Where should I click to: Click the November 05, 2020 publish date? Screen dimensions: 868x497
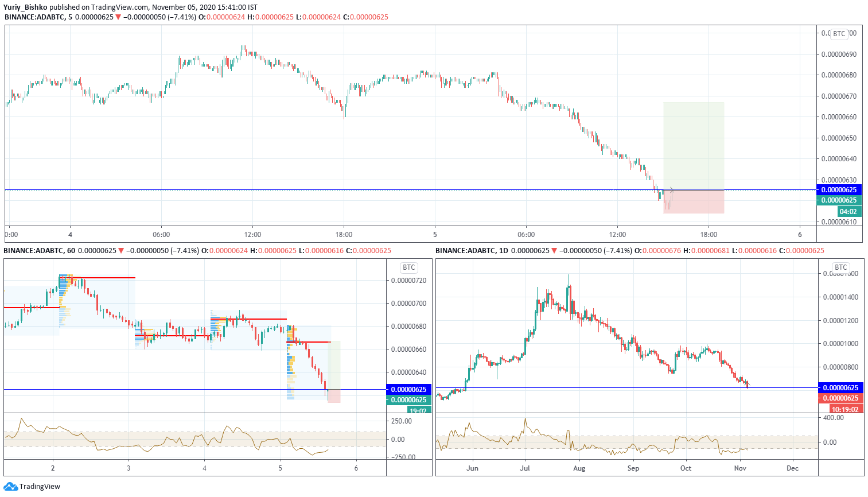[x=184, y=7]
